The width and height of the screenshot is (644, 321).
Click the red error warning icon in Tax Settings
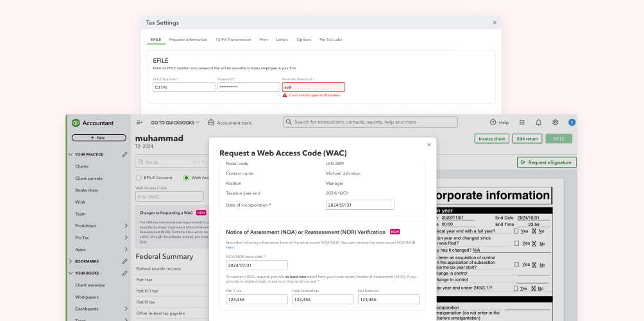point(285,95)
